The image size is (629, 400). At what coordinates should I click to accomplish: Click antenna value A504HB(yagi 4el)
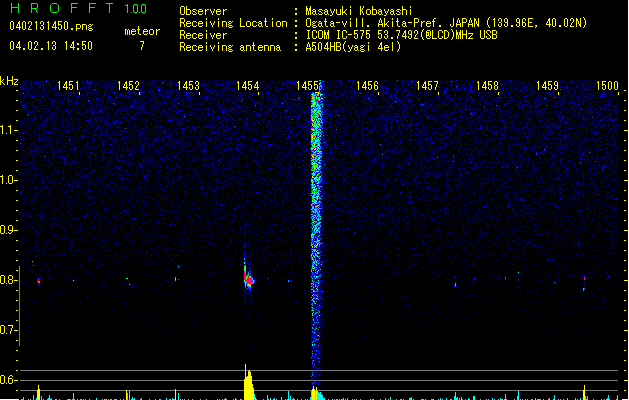(x=353, y=47)
